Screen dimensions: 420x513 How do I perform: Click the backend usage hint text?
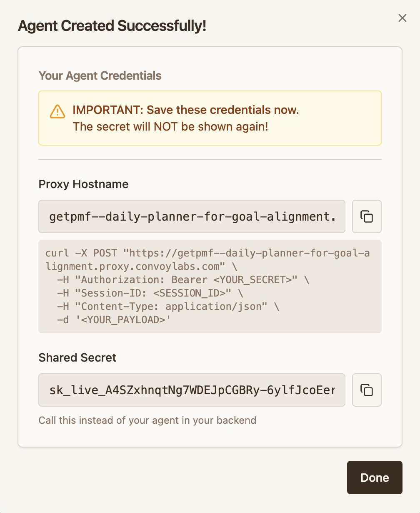click(147, 420)
